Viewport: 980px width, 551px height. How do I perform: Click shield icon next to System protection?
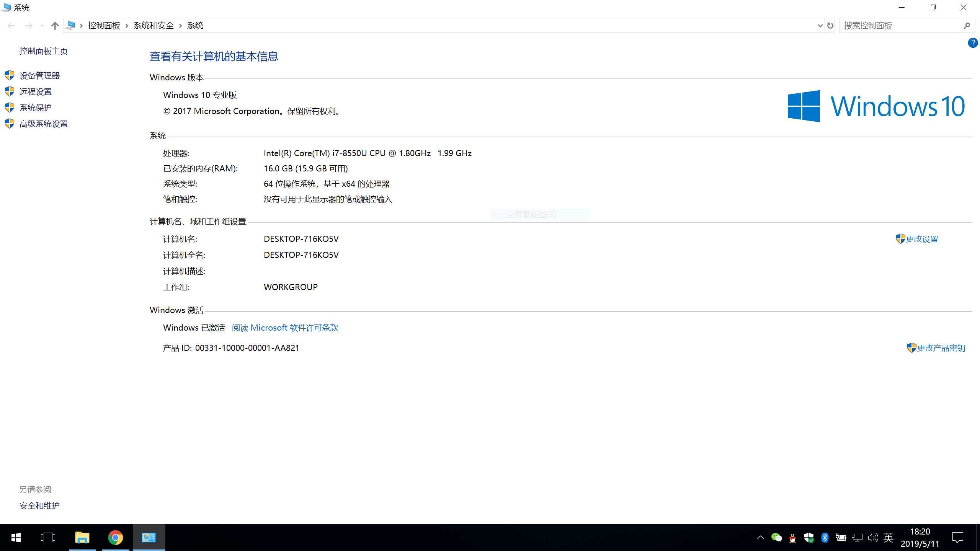click(10, 107)
